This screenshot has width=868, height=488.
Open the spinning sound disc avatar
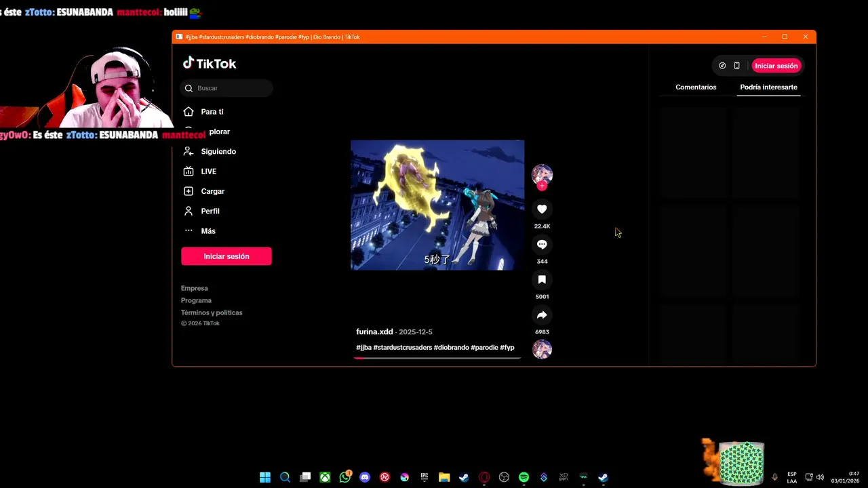click(542, 350)
